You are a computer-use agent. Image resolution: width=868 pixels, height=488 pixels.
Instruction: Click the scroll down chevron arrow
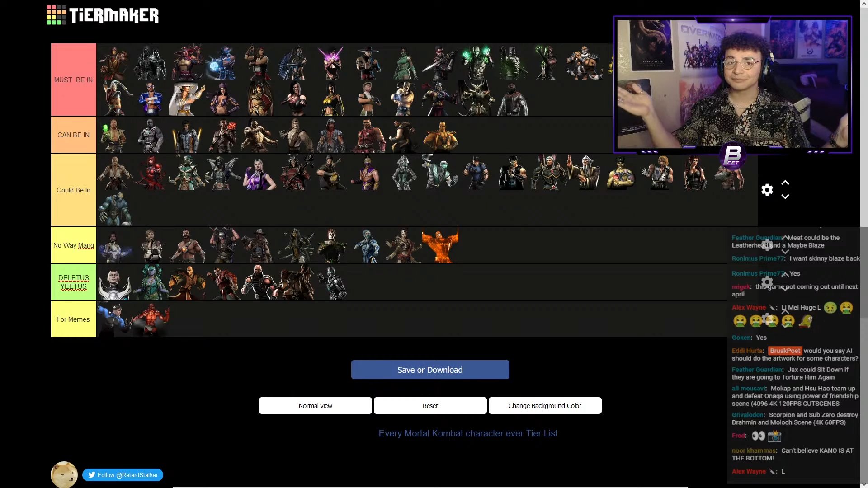(x=784, y=197)
